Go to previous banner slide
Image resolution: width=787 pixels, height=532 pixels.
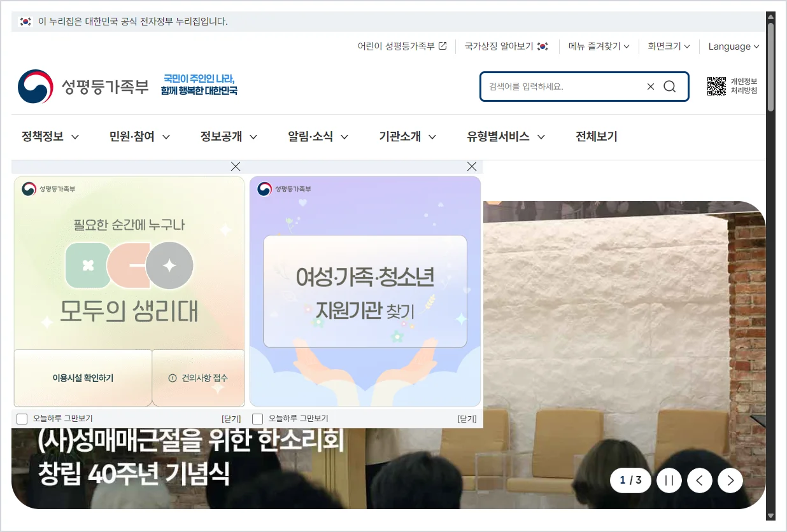700,480
